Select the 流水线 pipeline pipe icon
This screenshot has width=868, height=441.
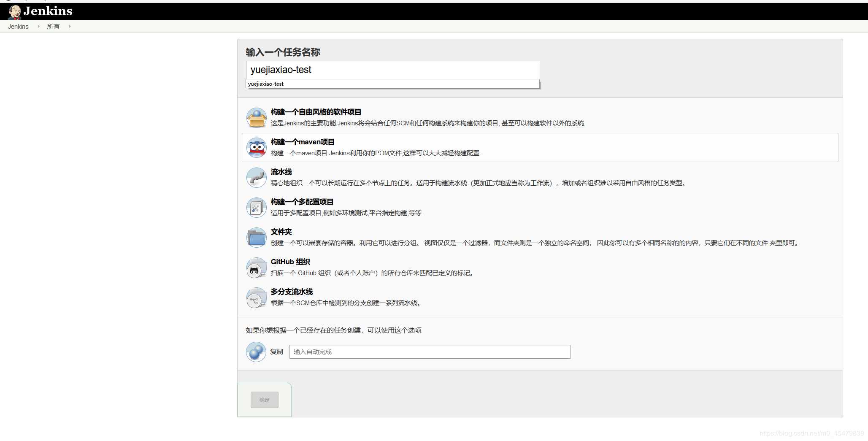click(256, 178)
